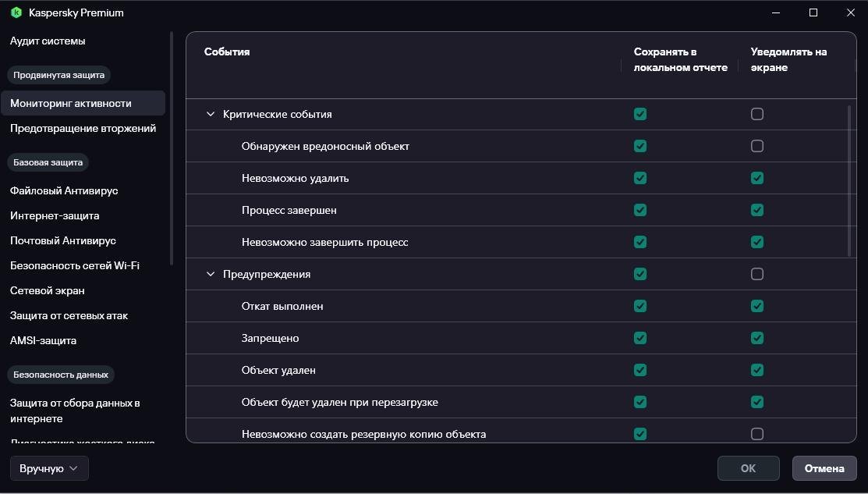The height and width of the screenshot is (494, 868).
Task: Minimize the Kaspersky Premium window
Action: pos(776,12)
